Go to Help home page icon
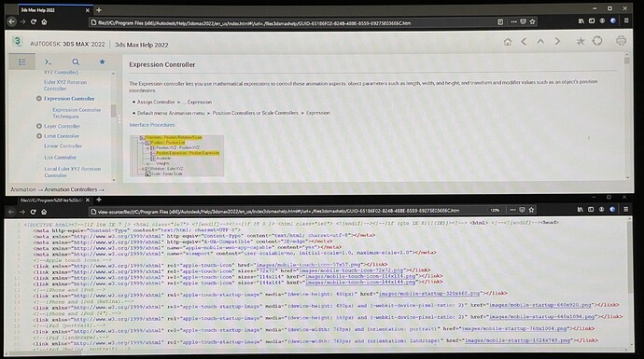Image resolution: width=644 pixels, height=359 pixels. 508,41
